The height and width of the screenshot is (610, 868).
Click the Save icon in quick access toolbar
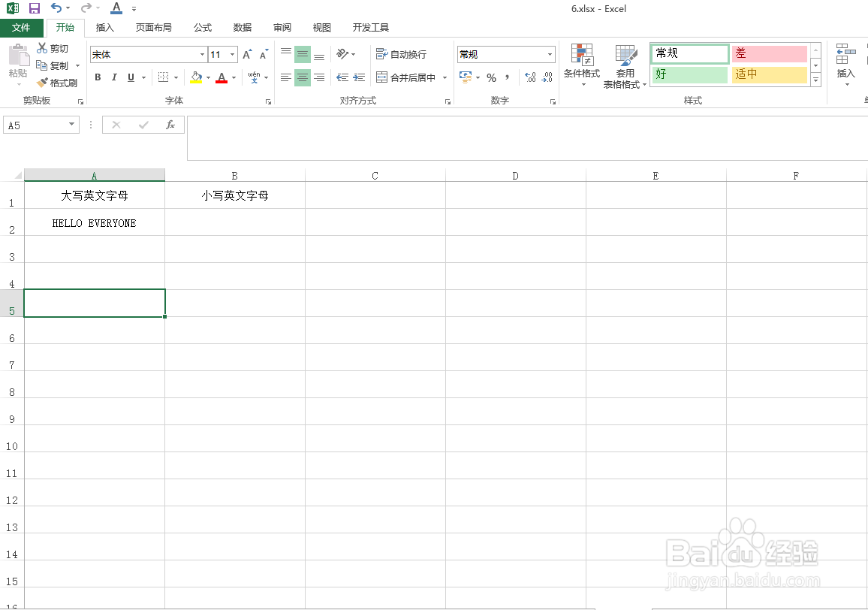(x=35, y=8)
